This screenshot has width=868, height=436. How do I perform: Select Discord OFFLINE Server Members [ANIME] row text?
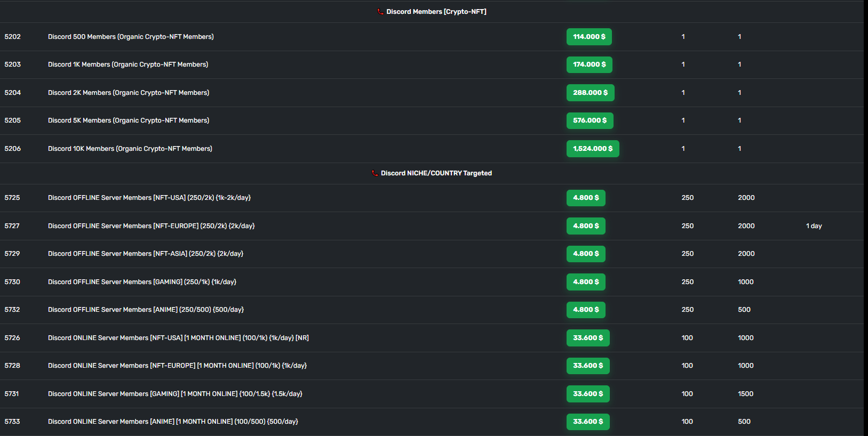point(146,310)
